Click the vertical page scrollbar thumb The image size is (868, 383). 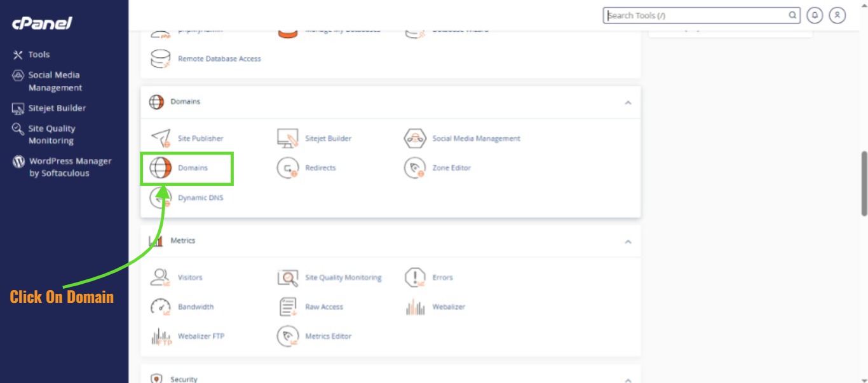tap(864, 183)
